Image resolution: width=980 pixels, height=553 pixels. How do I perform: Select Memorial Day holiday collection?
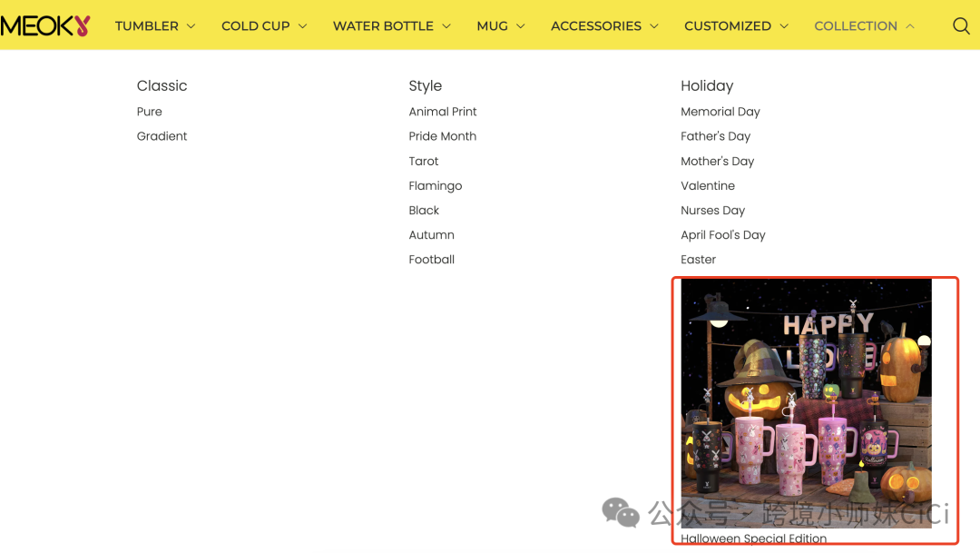tap(720, 112)
